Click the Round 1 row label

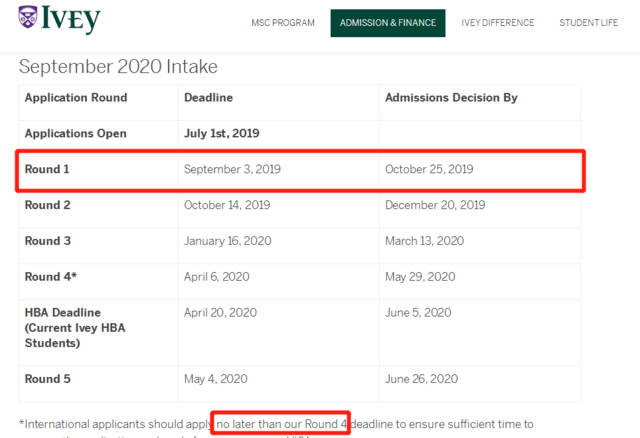tap(47, 169)
